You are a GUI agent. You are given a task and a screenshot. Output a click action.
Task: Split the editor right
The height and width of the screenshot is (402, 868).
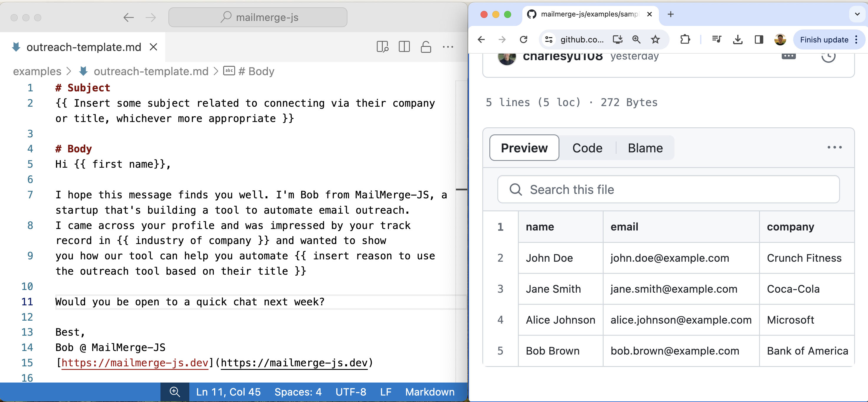tap(404, 47)
